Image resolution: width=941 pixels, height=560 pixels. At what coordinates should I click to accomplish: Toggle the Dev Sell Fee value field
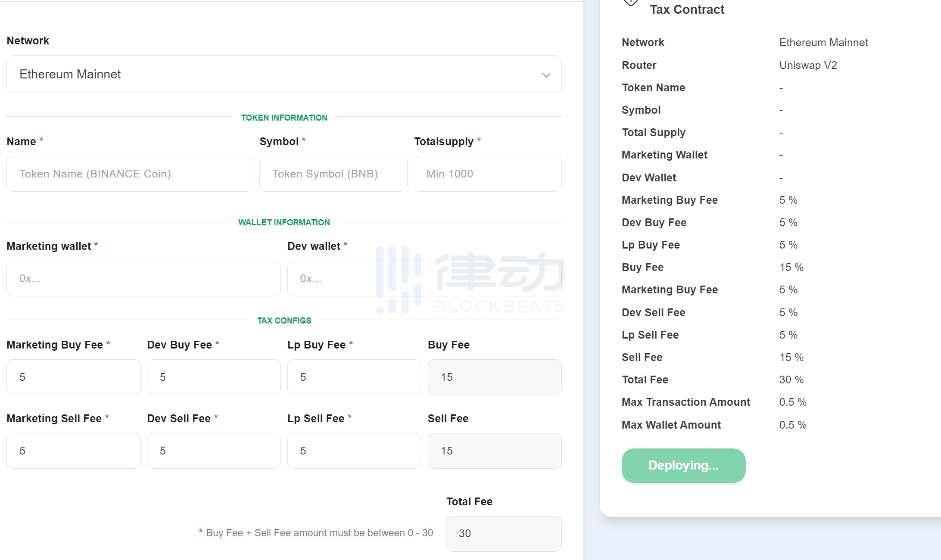coord(213,451)
